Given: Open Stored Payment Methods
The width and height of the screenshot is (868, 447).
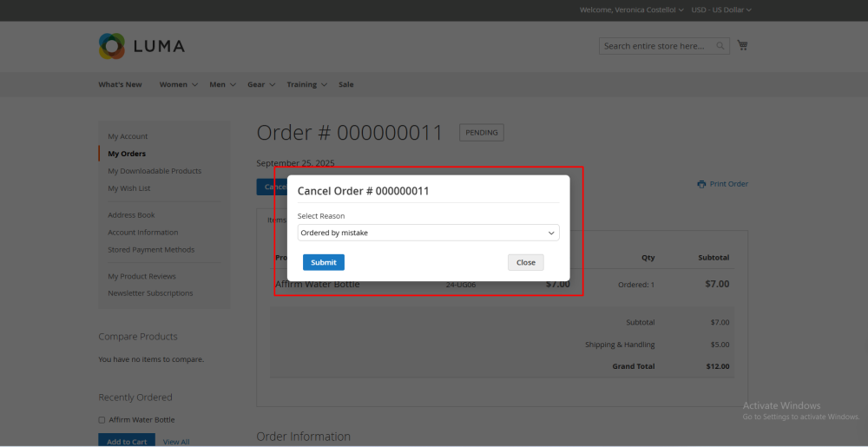Looking at the screenshot, I should click(x=151, y=249).
